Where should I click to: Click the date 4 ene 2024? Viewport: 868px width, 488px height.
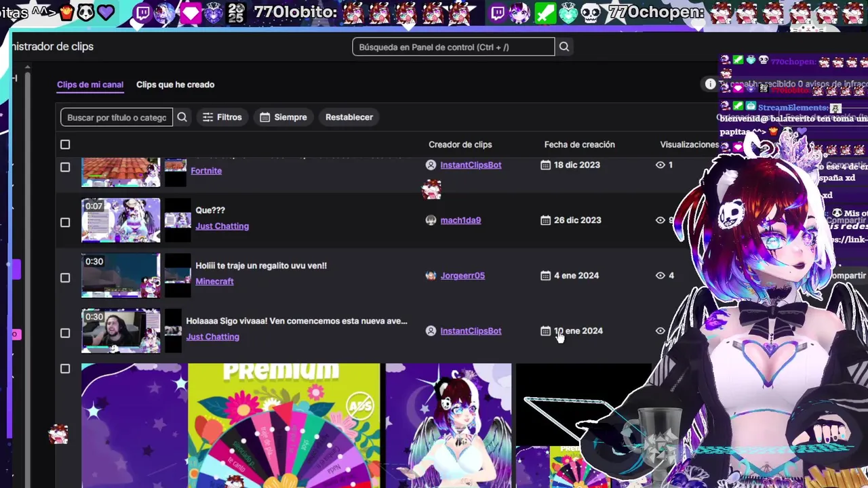coord(576,276)
